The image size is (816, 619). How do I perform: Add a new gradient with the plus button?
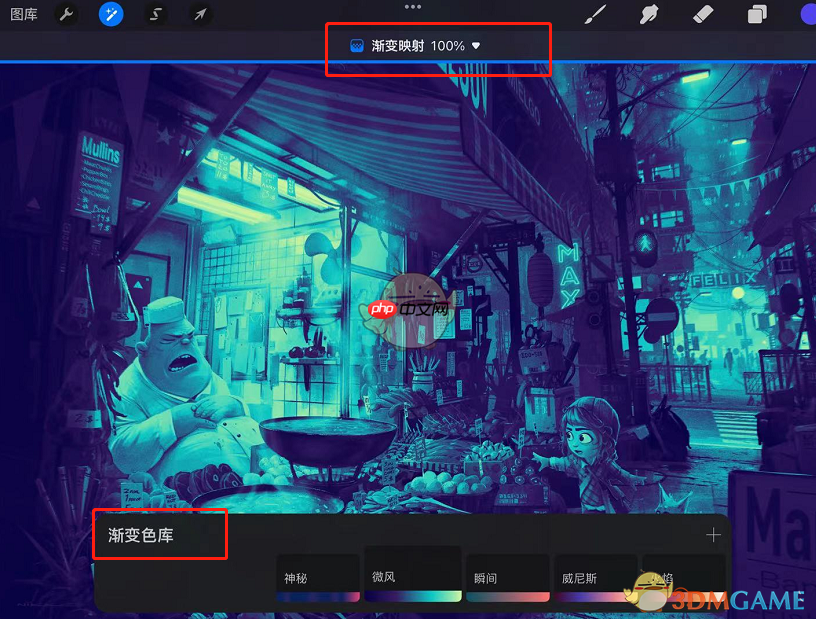pos(713,535)
